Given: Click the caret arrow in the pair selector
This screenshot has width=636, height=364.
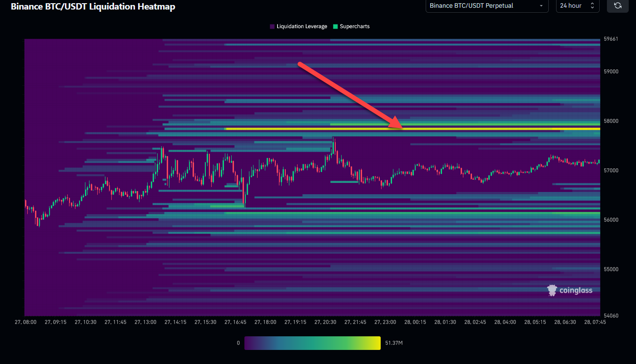Looking at the screenshot, I should [541, 6].
